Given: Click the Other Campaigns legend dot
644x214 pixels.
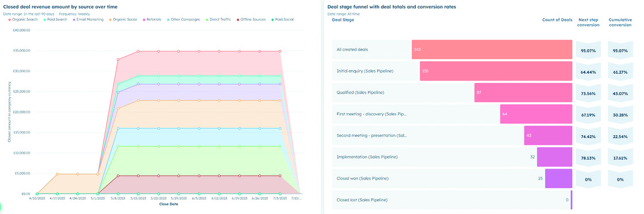Looking at the screenshot, I should [x=168, y=20].
